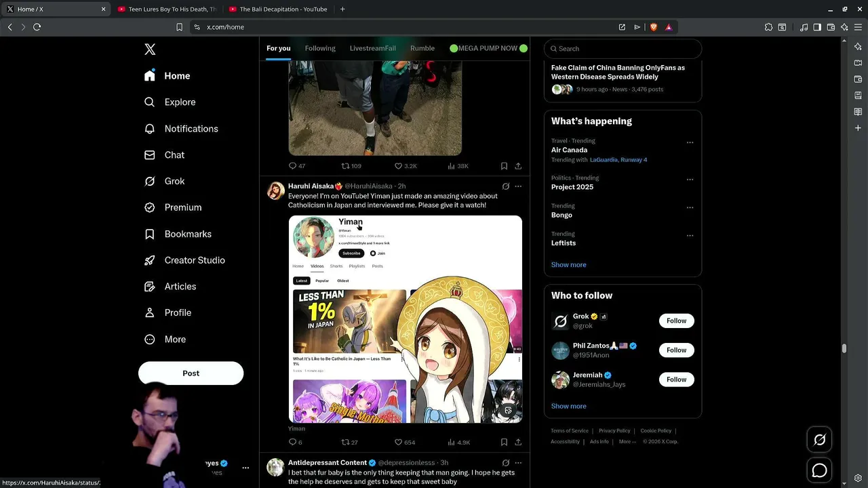The height and width of the screenshot is (488, 868).
Task: View analytics showing 38K views
Action: (x=458, y=166)
